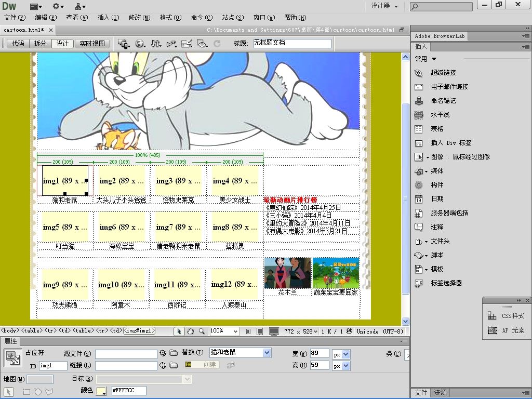This screenshot has width=532, height=399.
Task: Insert a hyperlink with the 超级链接 icon
Action: point(419,73)
